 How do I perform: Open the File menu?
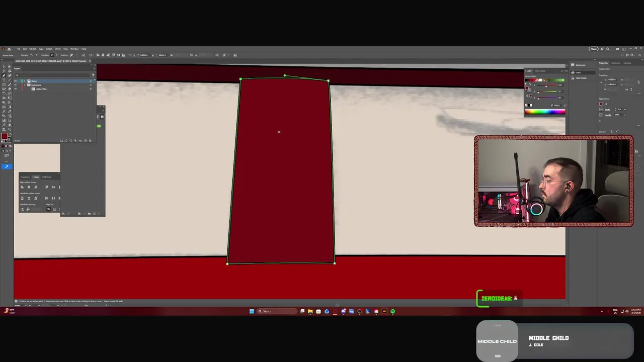pyautogui.click(x=18, y=49)
